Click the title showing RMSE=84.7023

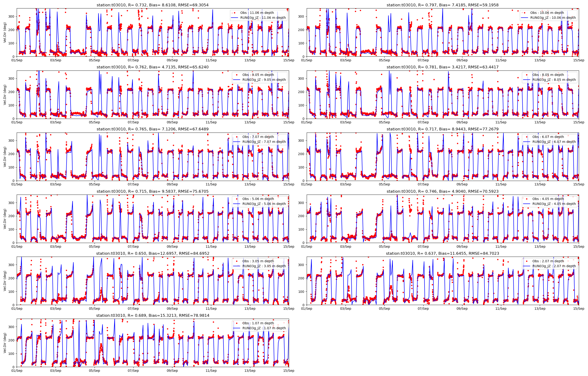(442, 253)
